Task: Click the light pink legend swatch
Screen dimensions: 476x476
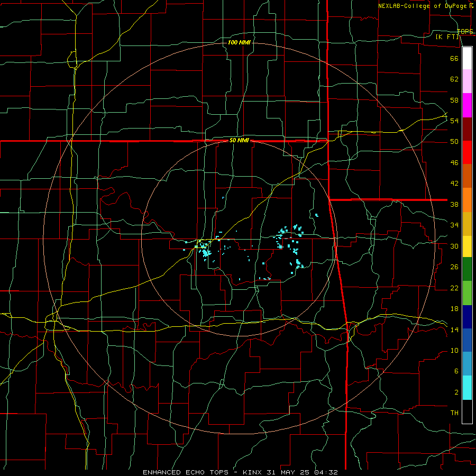Action: 467,81
